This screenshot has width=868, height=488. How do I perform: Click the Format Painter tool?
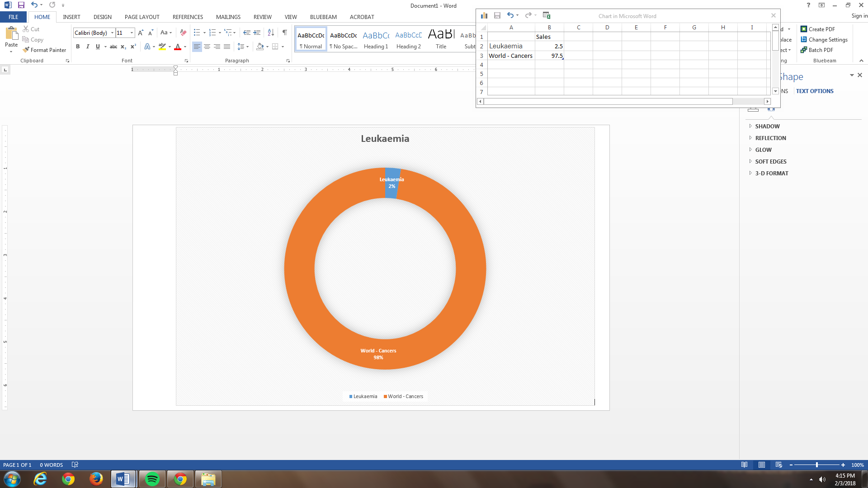coord(44,50)
